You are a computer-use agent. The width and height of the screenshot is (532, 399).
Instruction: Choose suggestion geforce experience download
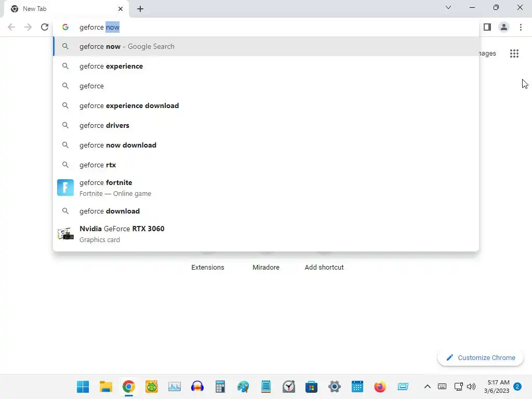pos(266,105)
